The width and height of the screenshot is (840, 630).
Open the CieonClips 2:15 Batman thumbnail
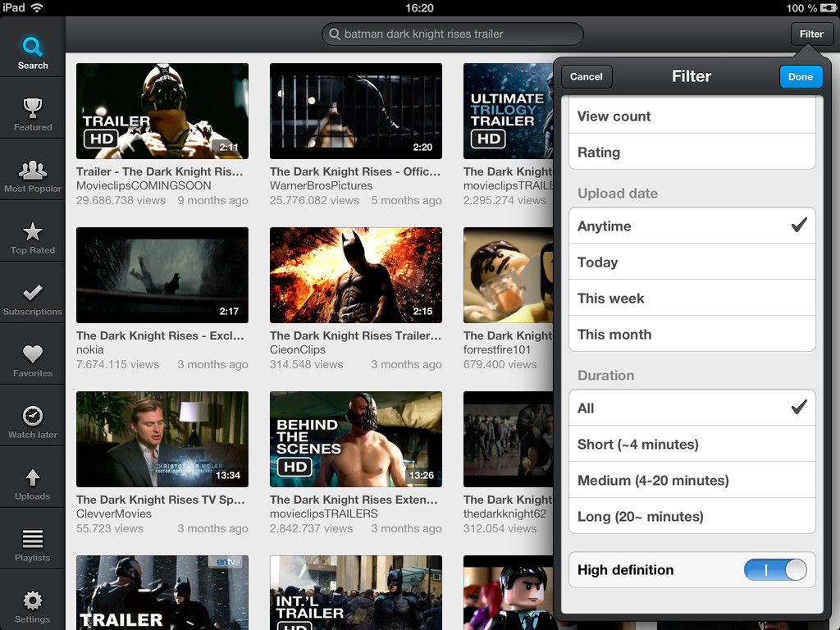(x=356, y=275)
